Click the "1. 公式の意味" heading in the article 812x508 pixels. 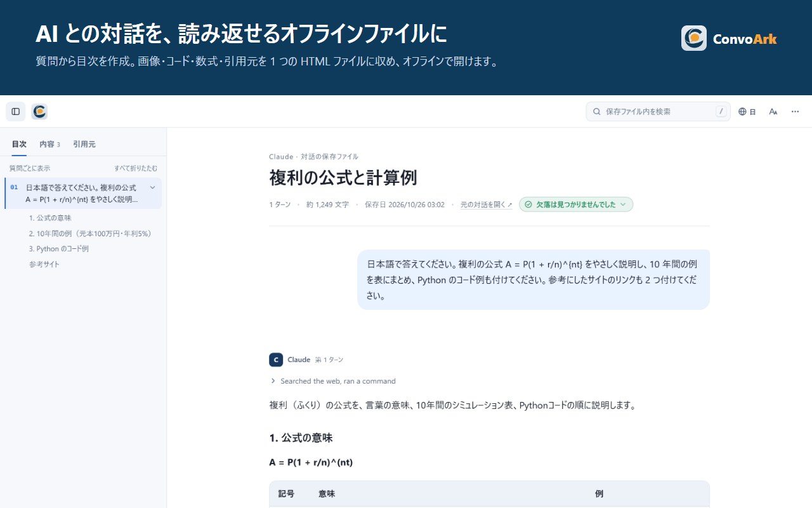coord(301,438)
